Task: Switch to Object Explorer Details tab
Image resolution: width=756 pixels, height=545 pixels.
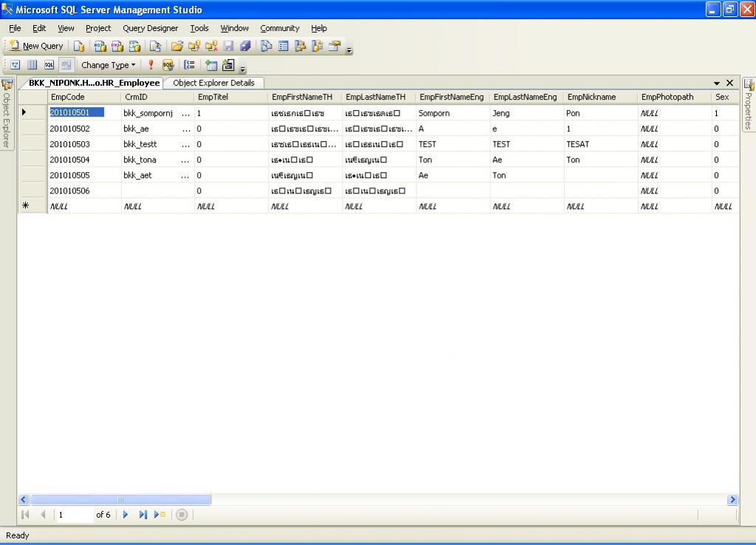Action: pos(213,83)
